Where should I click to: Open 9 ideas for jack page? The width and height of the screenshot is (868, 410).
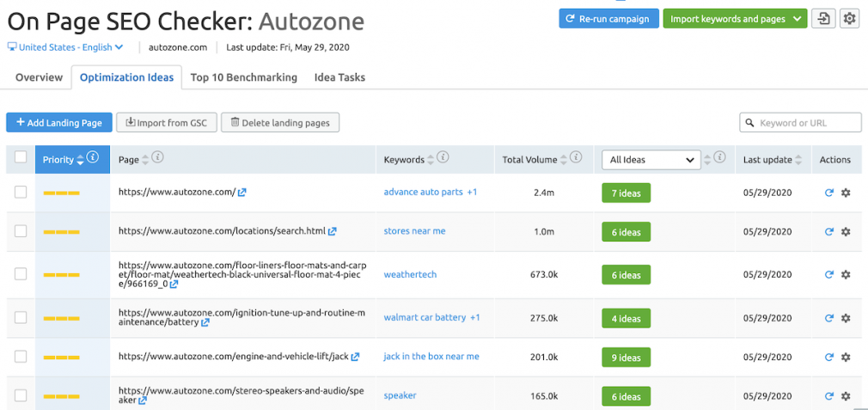coord(627,358)
